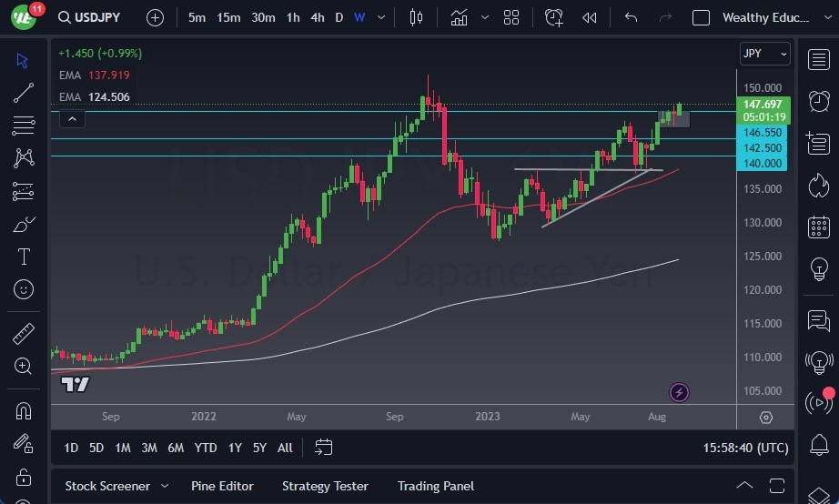Toggle the lock all drawings tool

[24, 477]
